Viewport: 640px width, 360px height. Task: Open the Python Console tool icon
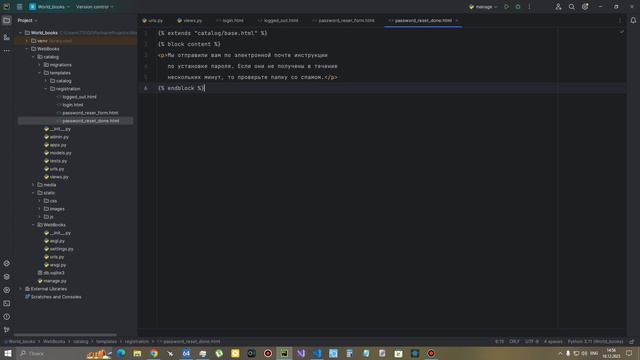7,290
